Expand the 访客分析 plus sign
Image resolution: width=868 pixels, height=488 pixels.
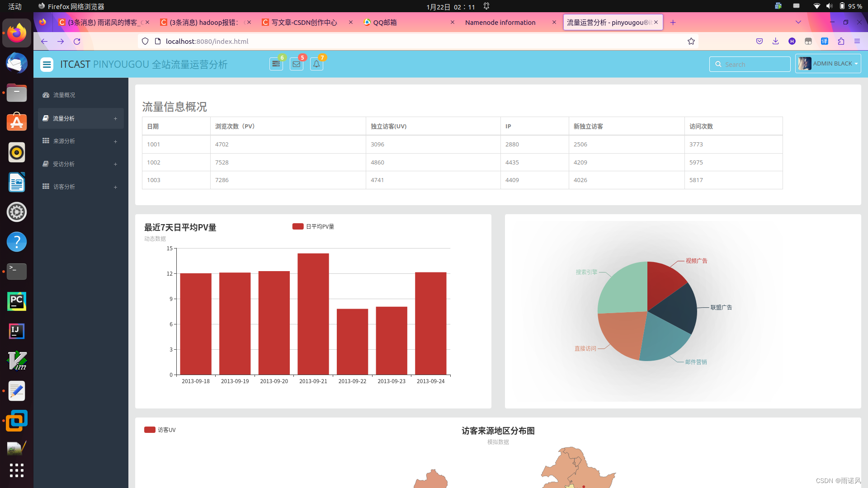coord(115,187)
